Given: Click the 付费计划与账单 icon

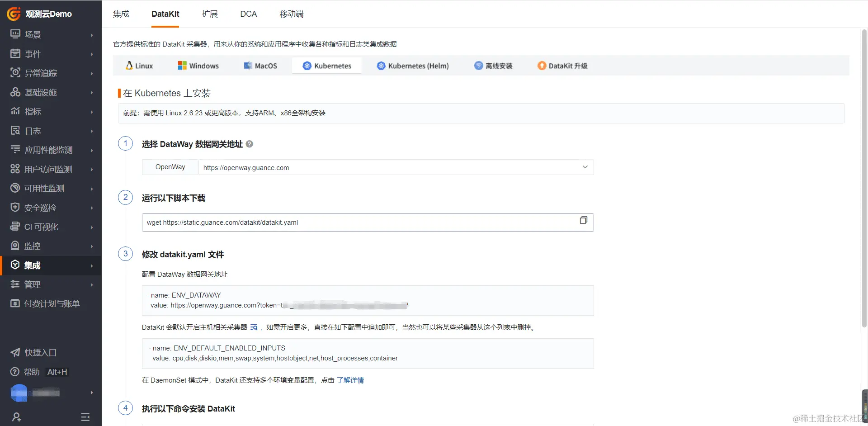Looking at the screenshot, I should pos(15,303).
